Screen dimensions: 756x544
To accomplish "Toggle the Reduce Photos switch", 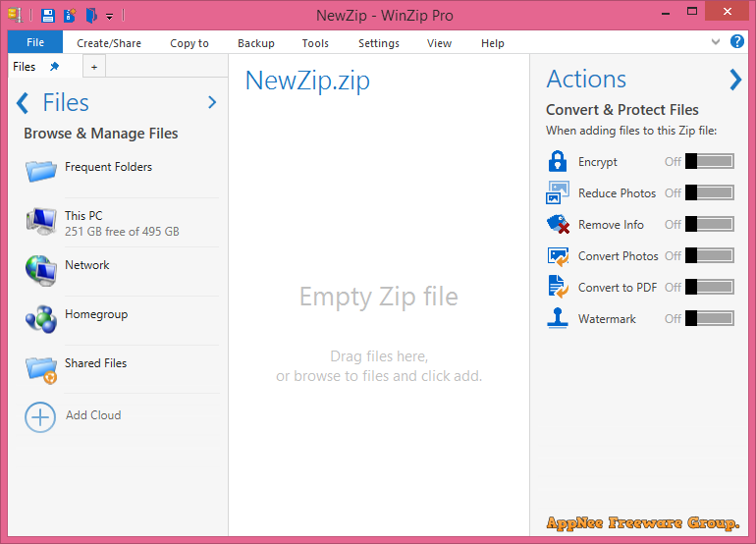I will coord(710,192).
